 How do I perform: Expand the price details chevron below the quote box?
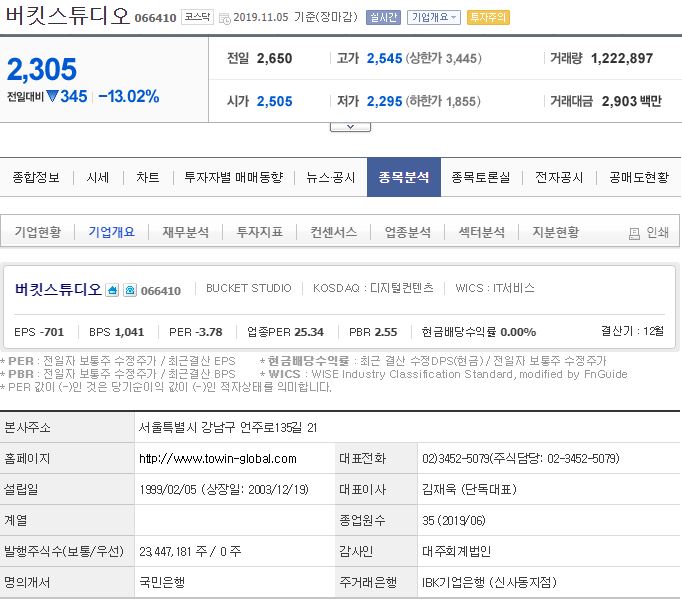coord(350,127)
